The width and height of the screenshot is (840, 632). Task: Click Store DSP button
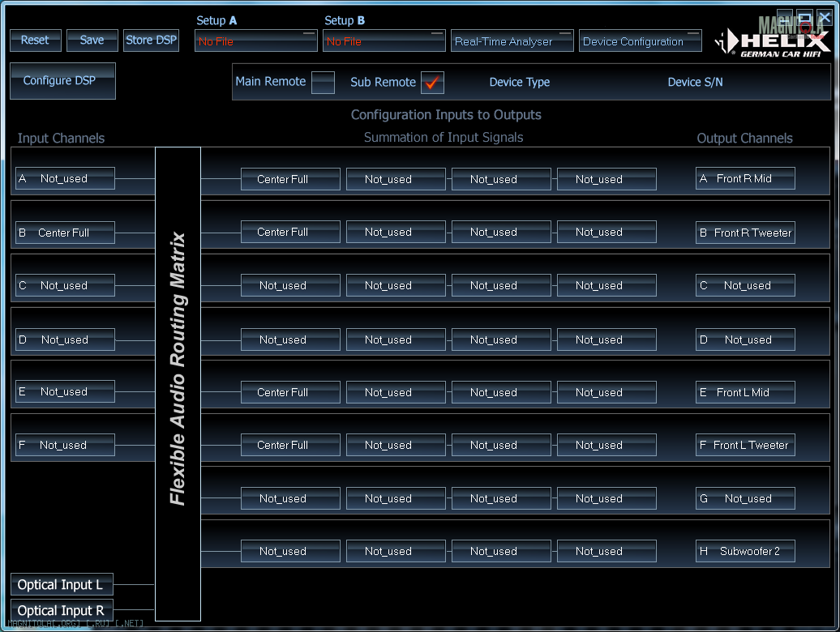tap(151, 41)
